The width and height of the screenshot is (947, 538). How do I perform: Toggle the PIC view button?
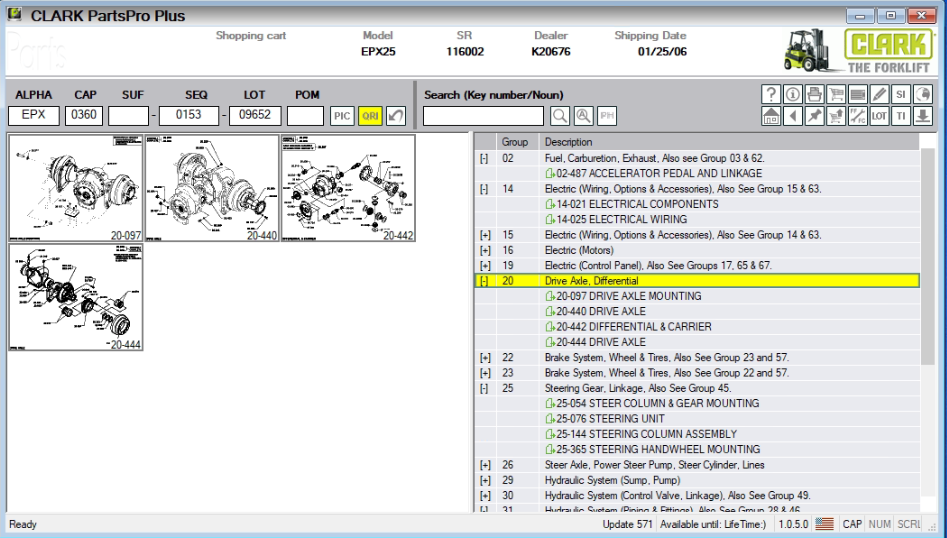pos(342,116)
